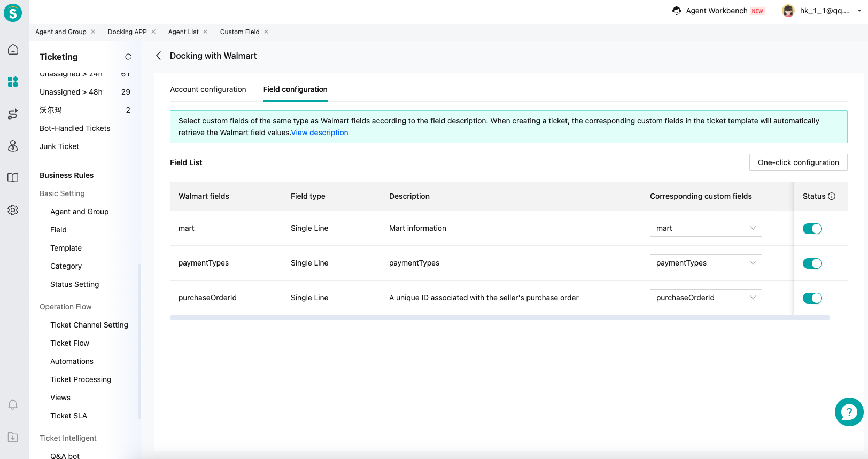Image resolution: width=868 pixels, height=459 pixels.
Task: Switch to the Docking APP page tab
Action: (x=127, y=32)
